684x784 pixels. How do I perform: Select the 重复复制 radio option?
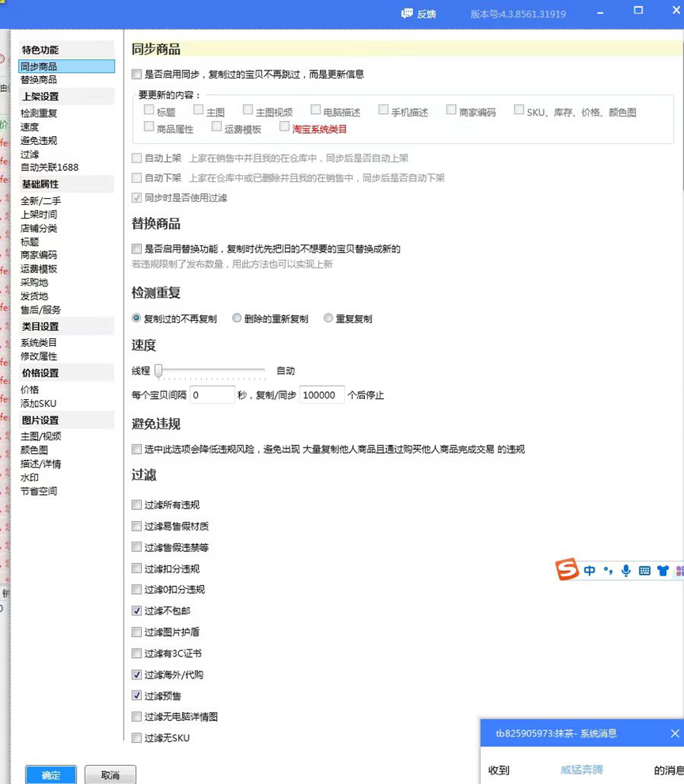pos(328,317)
